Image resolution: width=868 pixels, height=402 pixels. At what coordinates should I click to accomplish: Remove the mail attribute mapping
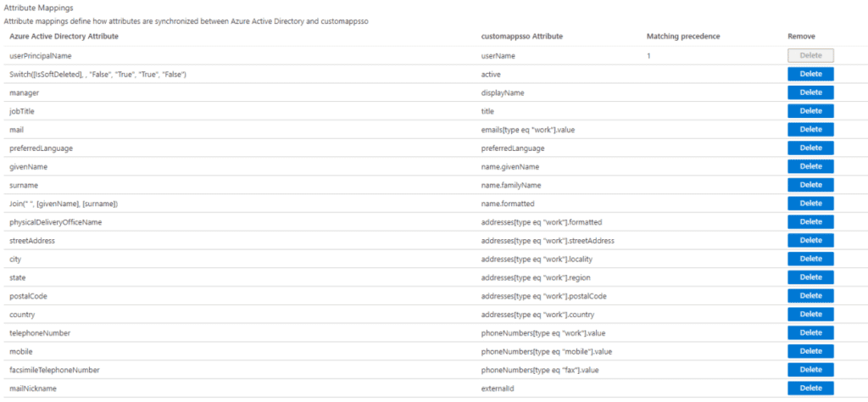click(810, 130)
